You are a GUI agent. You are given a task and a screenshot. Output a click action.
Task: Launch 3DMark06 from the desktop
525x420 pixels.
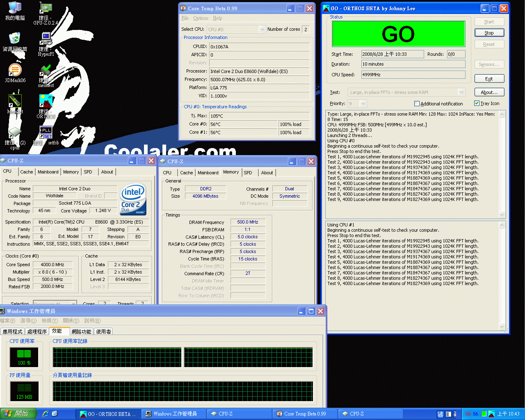tap(15, 69)
